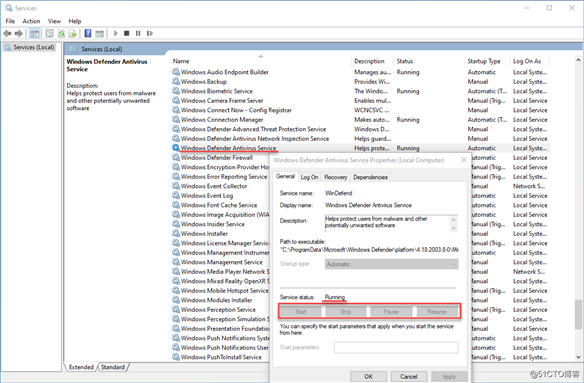The image size is (584, 383).
Task: Click the gear icon of Windows Event Log
Action: [176, 196]
